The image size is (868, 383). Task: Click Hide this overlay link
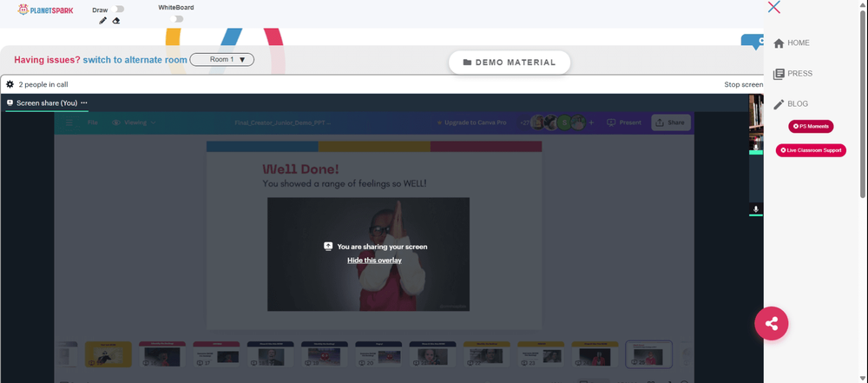[x=374, y=261]
